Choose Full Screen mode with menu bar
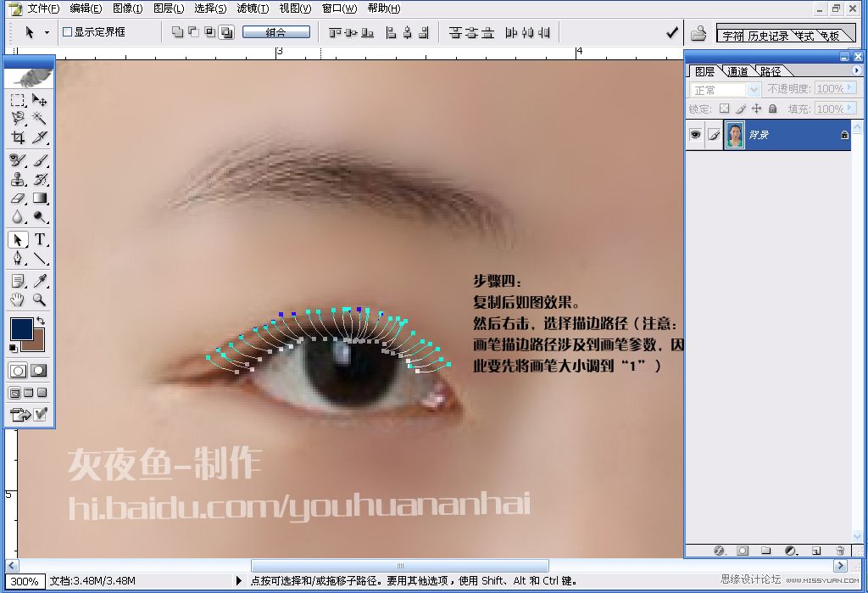Viewport: 868px width, 593px height. tap(28, 393)
